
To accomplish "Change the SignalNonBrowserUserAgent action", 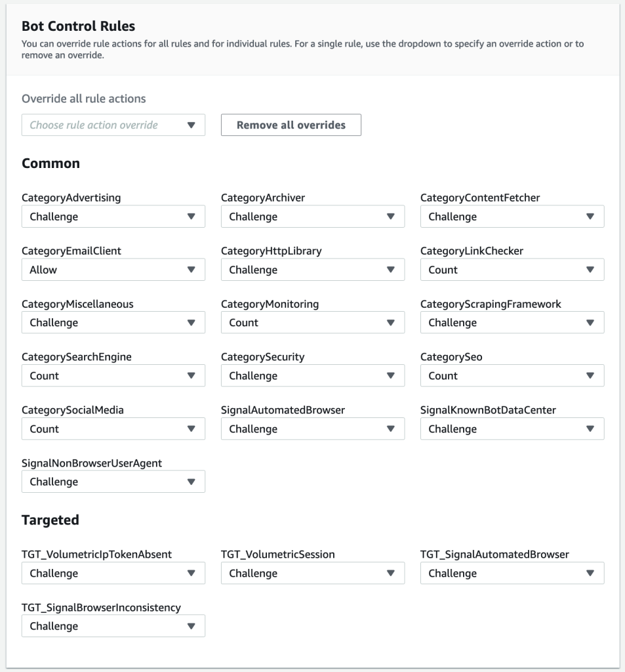I will point(113,482).
